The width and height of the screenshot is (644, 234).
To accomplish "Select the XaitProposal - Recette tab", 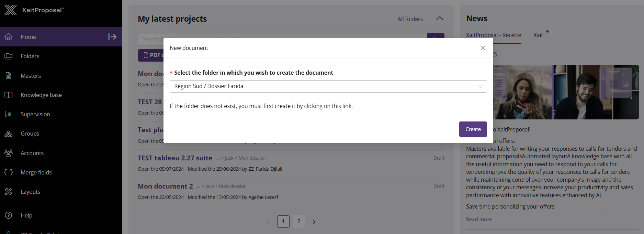I will (493, 35).
